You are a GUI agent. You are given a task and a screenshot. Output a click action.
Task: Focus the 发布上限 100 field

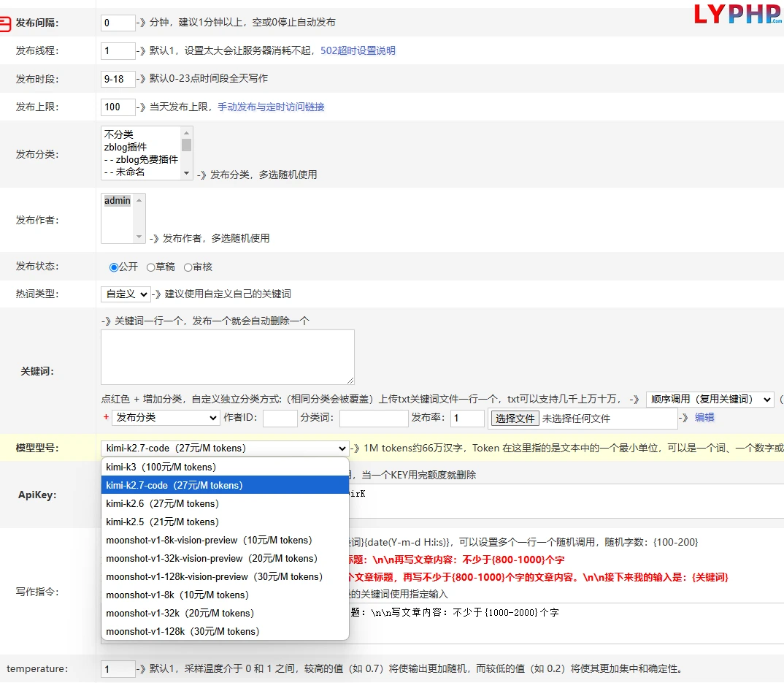(118, 107)
